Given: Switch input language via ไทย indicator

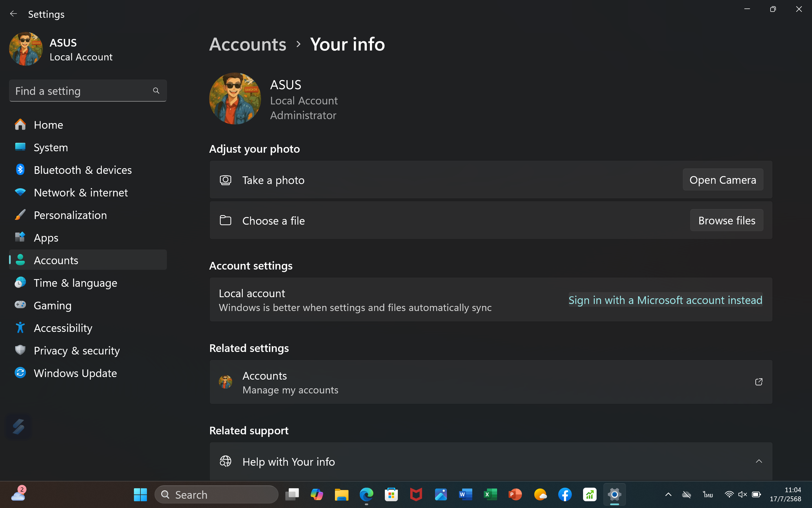Looking at the screenshot, I should (x=708, y=494).
